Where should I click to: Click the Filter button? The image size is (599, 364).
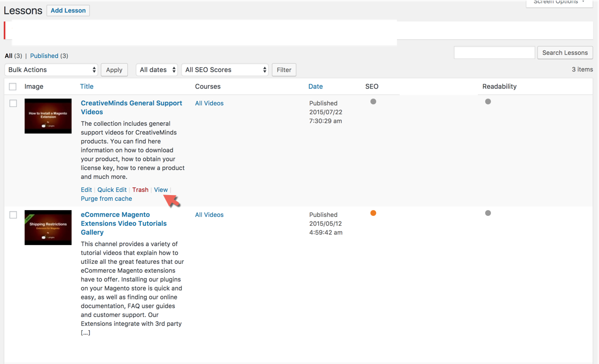pos(284,70)
